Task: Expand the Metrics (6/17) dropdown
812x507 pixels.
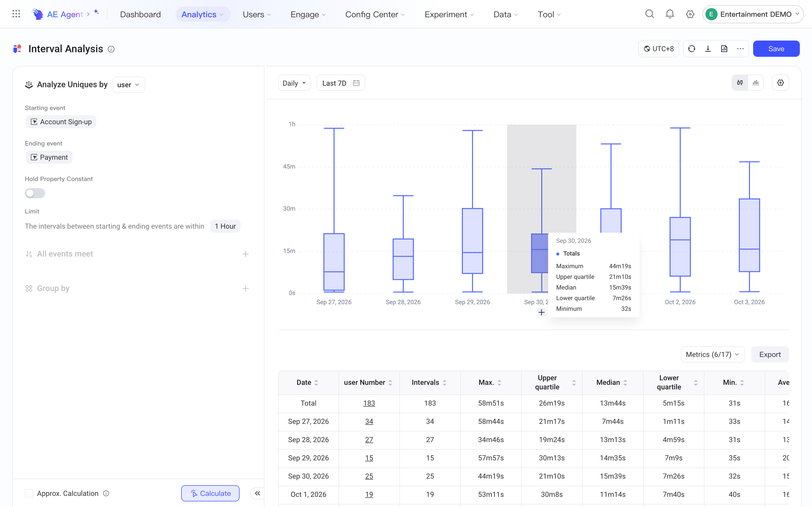Action: pos(713,354)
